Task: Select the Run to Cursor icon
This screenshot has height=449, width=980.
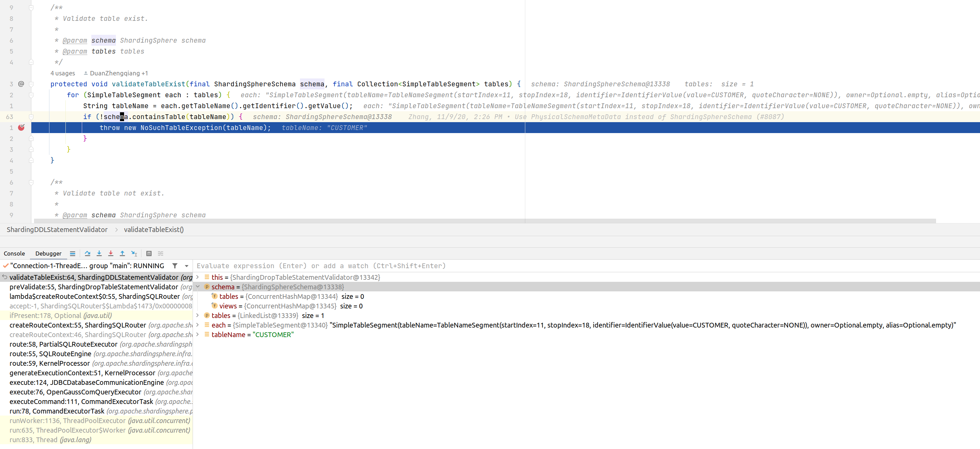Action: click(x=134, y=253)
